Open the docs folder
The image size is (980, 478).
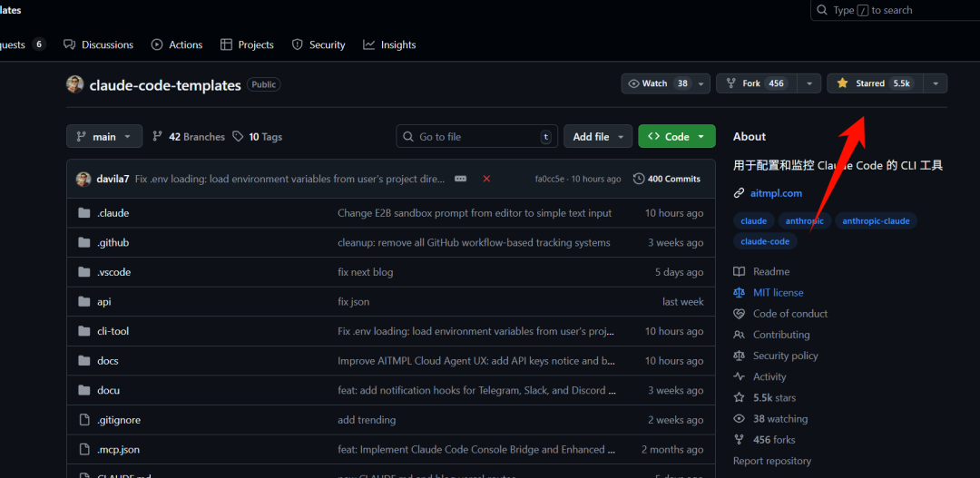(x=107, y=360)
